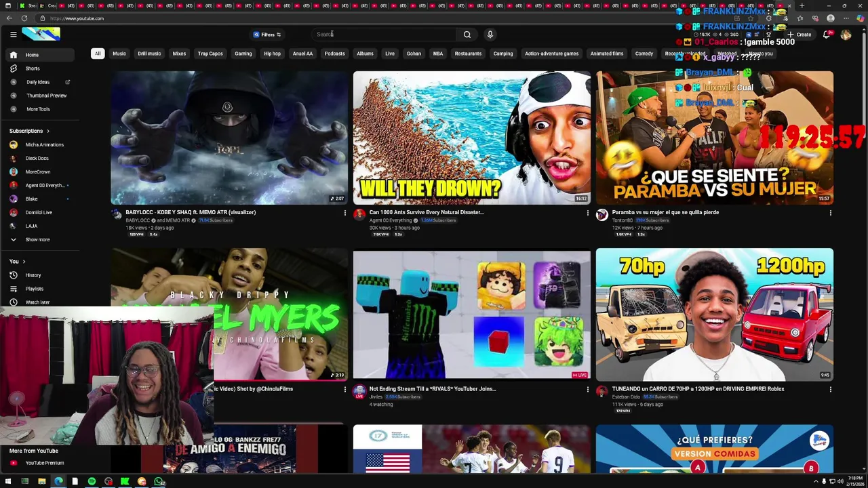Select the All filter chip
The height and width of the screenshot is (488, 868).
pos(98,54)
